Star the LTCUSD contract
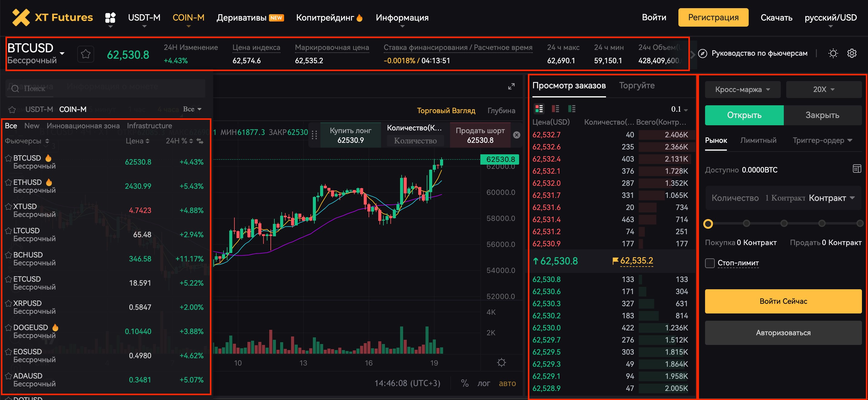This screenshot has height=400, width=868. [8, 231]
